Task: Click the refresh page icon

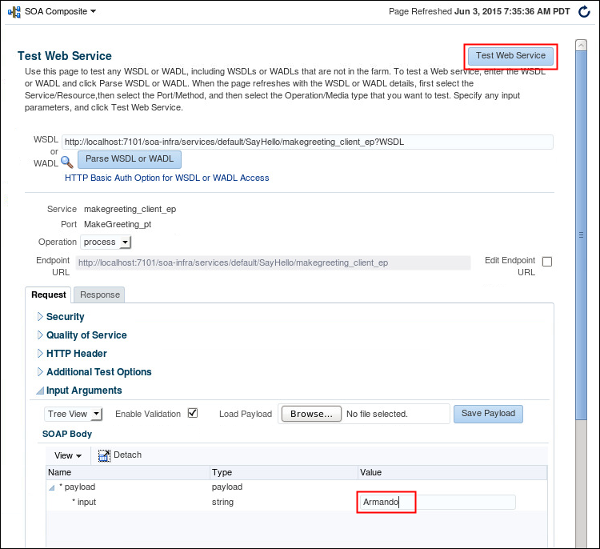Action: (584, 11)
